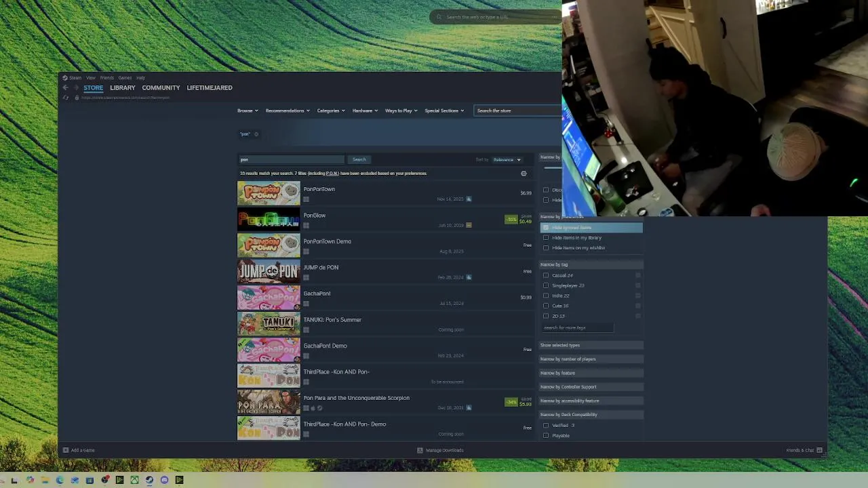
Task: Enable the 2D tag filter
Action: 546,316
